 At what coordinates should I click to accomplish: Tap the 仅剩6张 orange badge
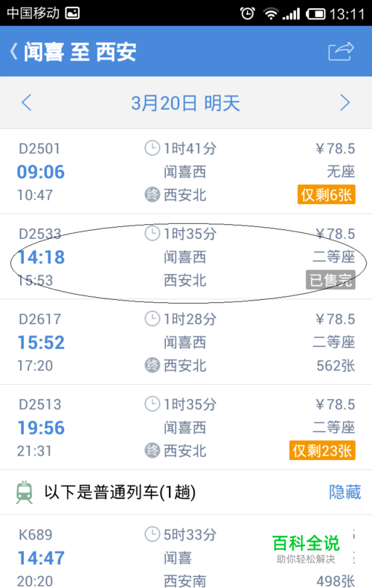[327, 194]
